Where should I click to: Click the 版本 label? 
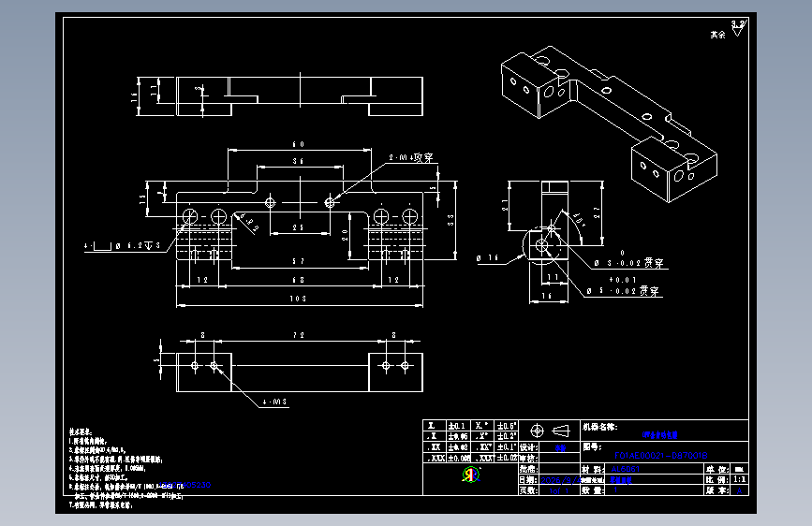716,490
